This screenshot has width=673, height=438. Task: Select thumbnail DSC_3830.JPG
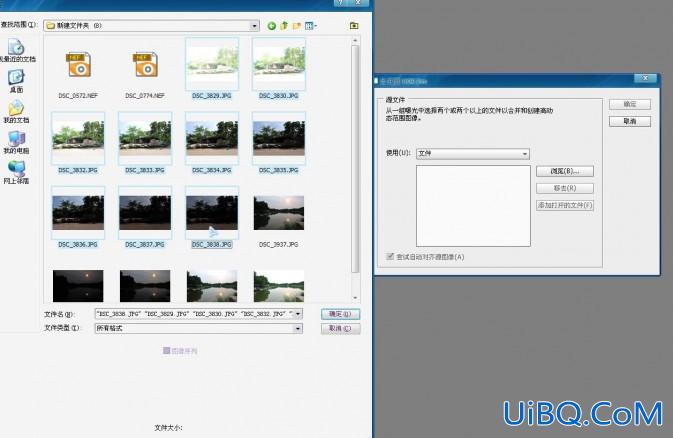click(279, 64)
